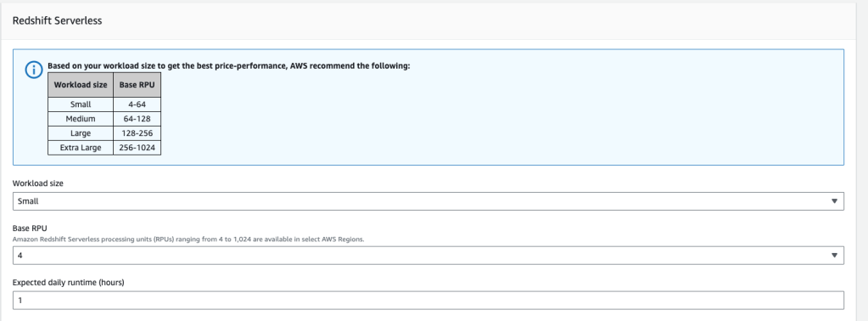The image size is (868, 321).
Task: Click the Expected daily runtime label
Action: pos(68,282)
